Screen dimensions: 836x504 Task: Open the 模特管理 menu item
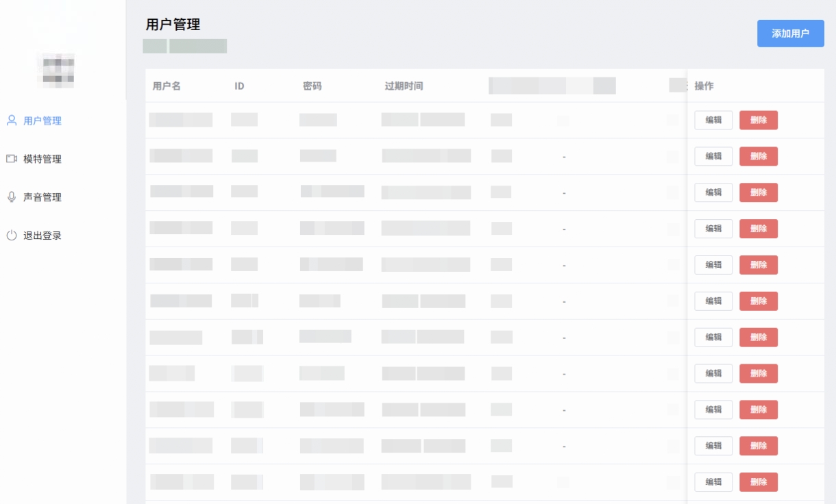42,159
